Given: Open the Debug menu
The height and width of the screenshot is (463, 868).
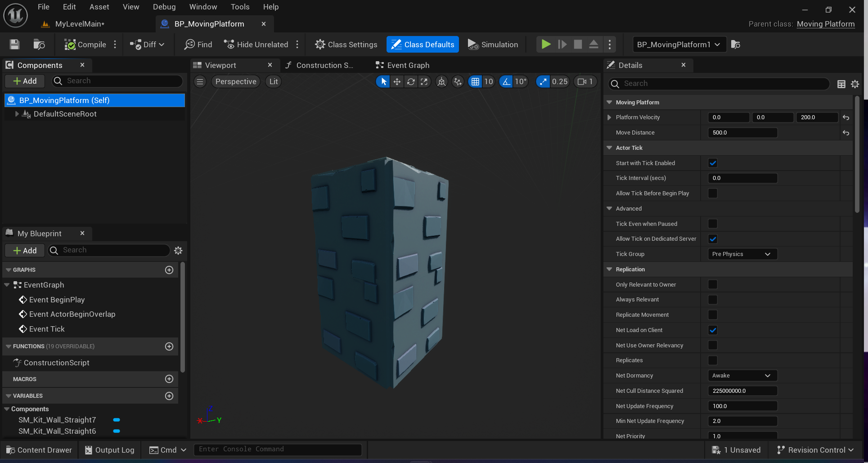Looking at the screenshot, I should tap(164, 7).
